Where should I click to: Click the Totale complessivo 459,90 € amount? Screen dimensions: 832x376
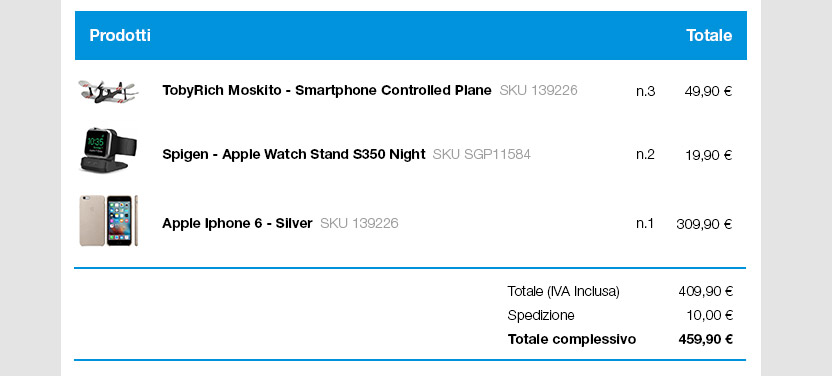[x=706, y=339]
